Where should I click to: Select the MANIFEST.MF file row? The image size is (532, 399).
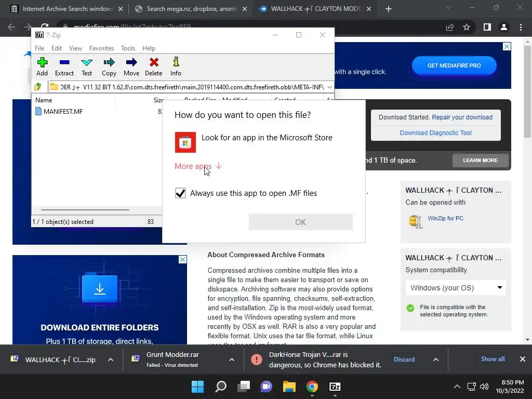coord(59,111)
